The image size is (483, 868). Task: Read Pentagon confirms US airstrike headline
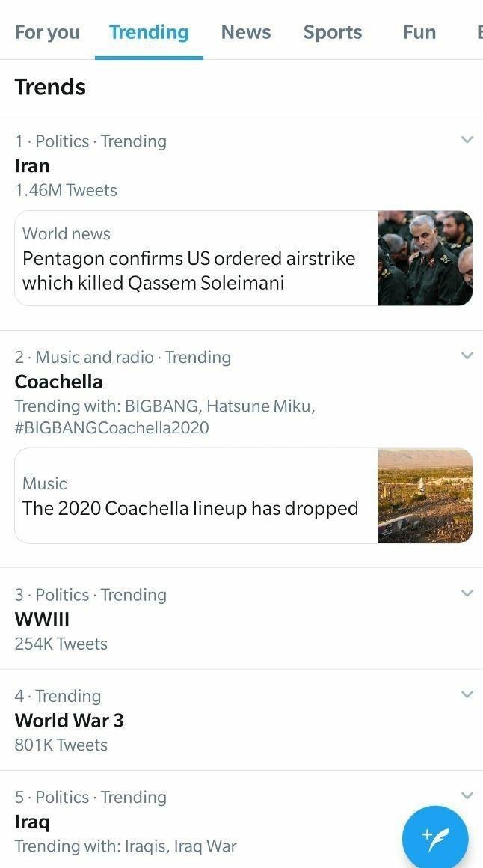click(x=189, y=270)
